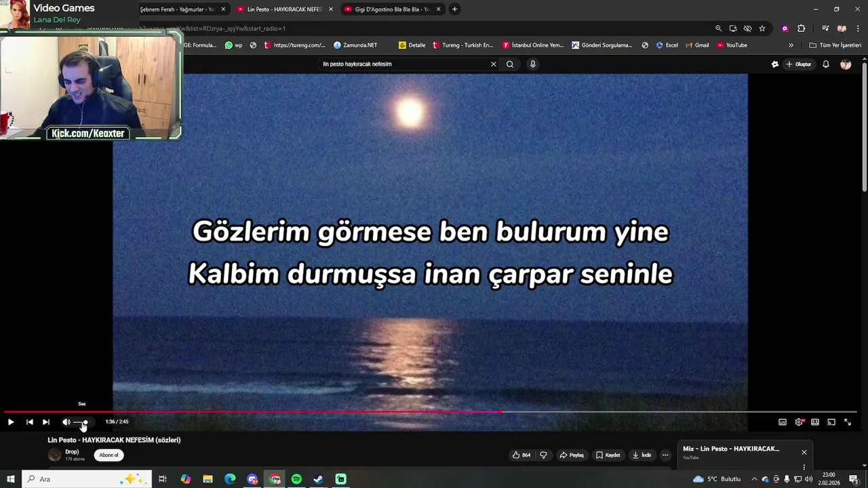
Task: Download video with İndir button
Action: click(x=642, y=455)
